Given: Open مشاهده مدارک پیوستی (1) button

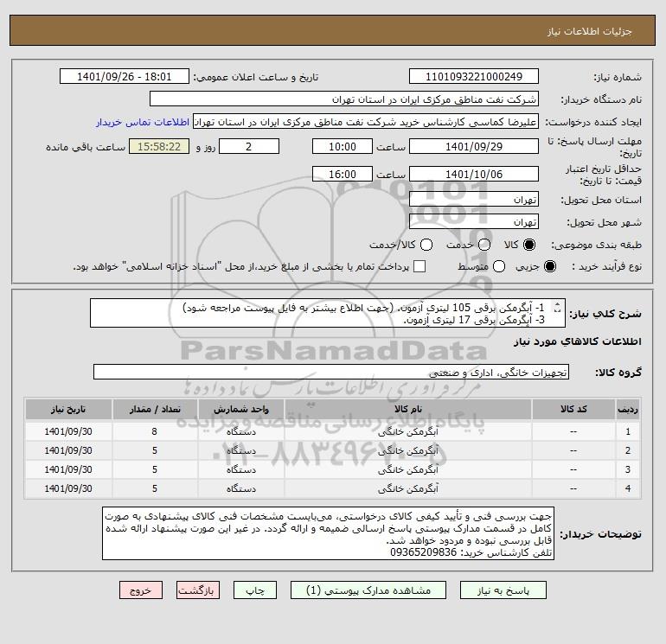Looking at the screenshot, I should tap(368, 590).
